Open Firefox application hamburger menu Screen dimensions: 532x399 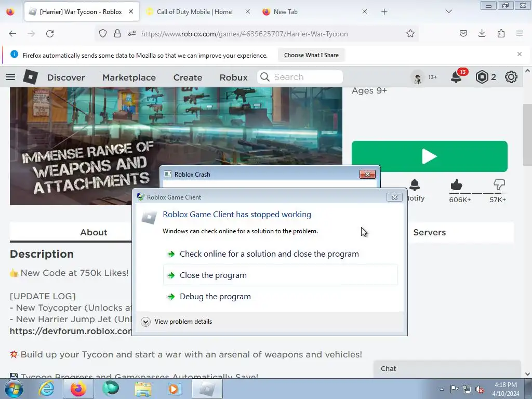pyautogui.click(x=520, y=34)
